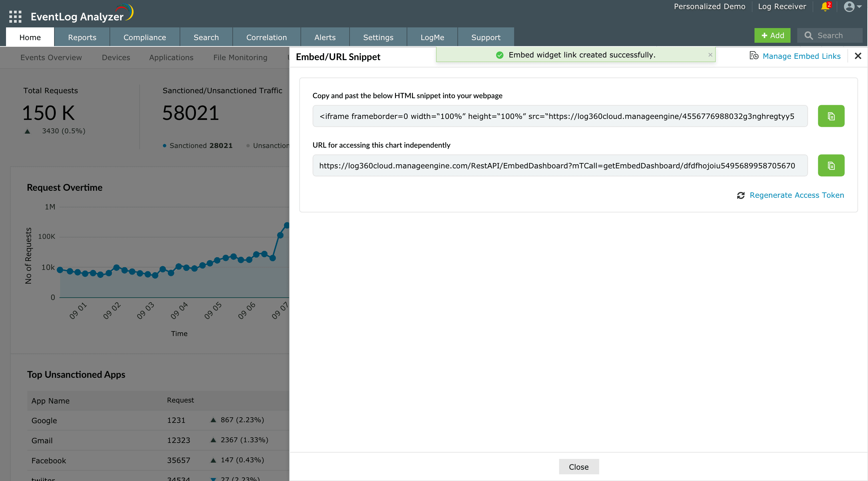The height and width of the screenshot is (481, 868).
Task: Close the Embed/URL Snippet panel with the X
Action: click(858, 56)
